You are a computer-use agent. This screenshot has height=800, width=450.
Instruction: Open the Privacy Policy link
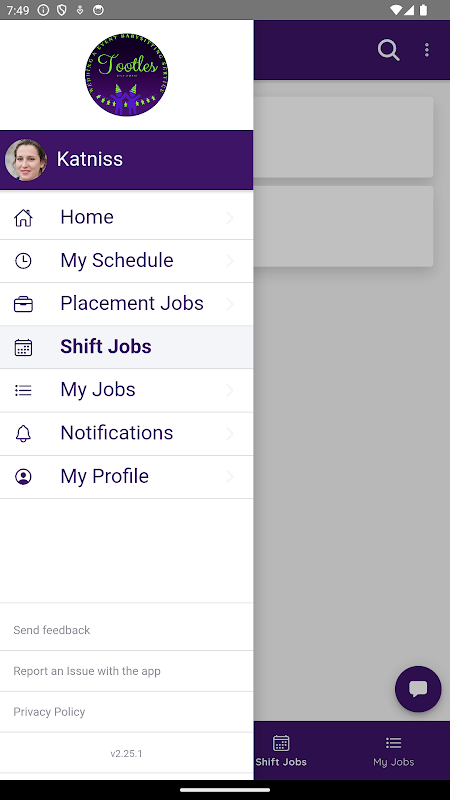tap(49, 712)
